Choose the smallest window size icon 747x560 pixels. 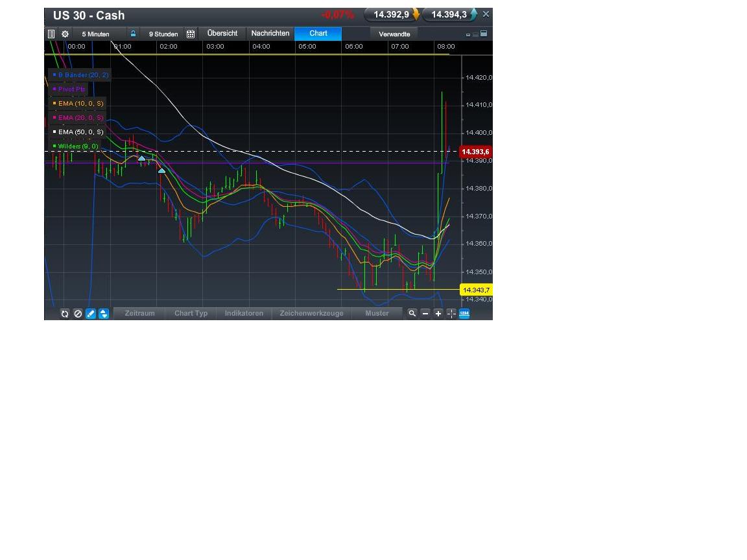468,35
